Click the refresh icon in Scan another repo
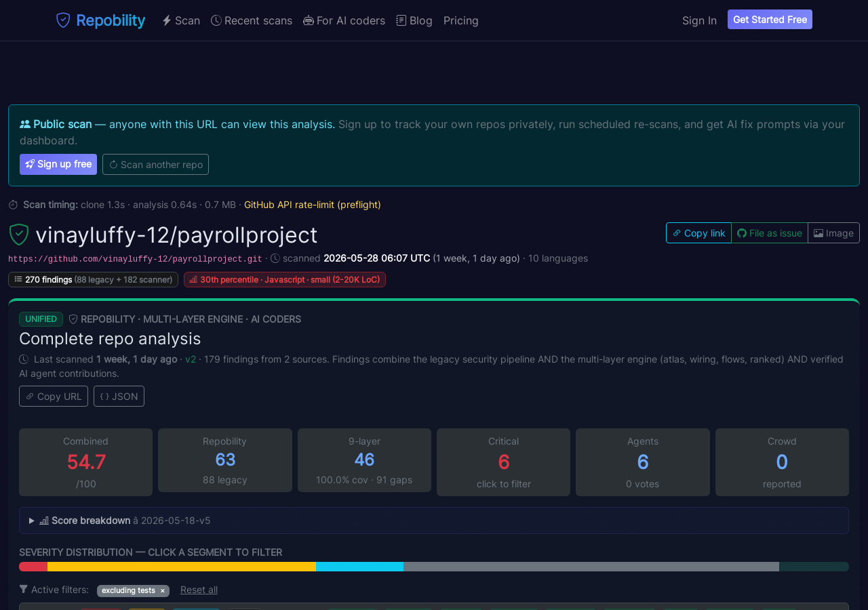The height and width of the screenshot is (610, 868). click(x=113, y=165)
